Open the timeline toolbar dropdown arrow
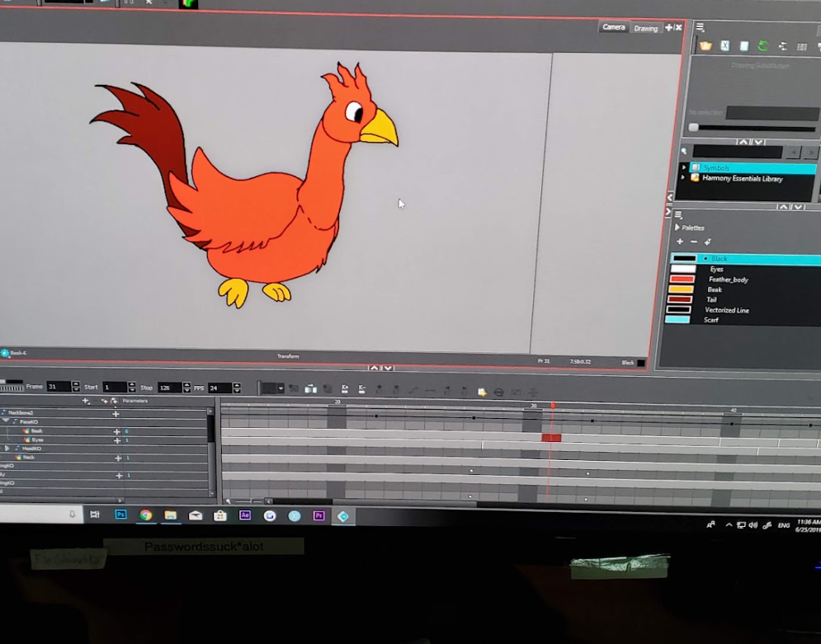This screenshot has width=821, height=644. click(281, 388)
